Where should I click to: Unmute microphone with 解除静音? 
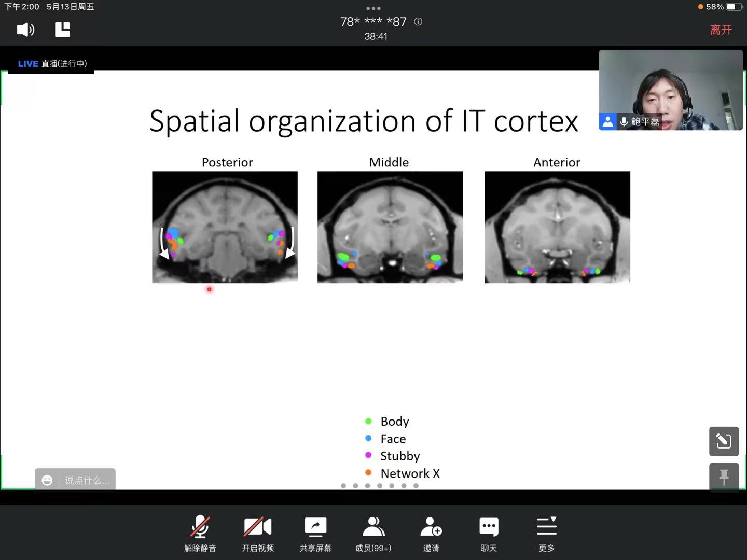[x=200, y=533]
